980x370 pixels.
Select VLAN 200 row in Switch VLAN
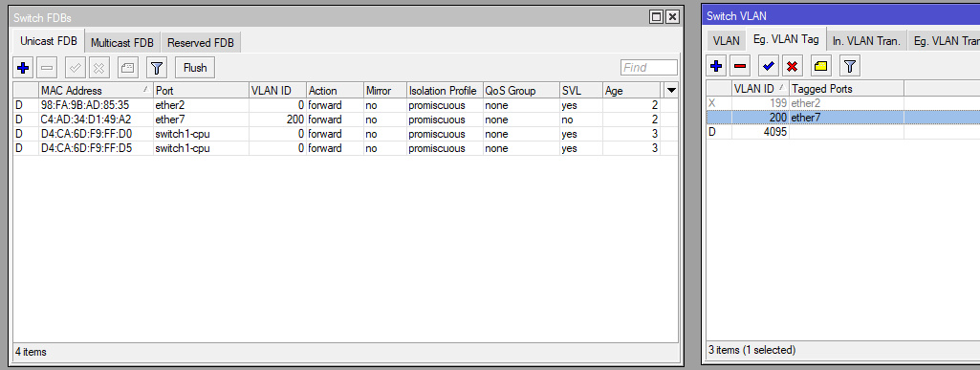(843, 118)
